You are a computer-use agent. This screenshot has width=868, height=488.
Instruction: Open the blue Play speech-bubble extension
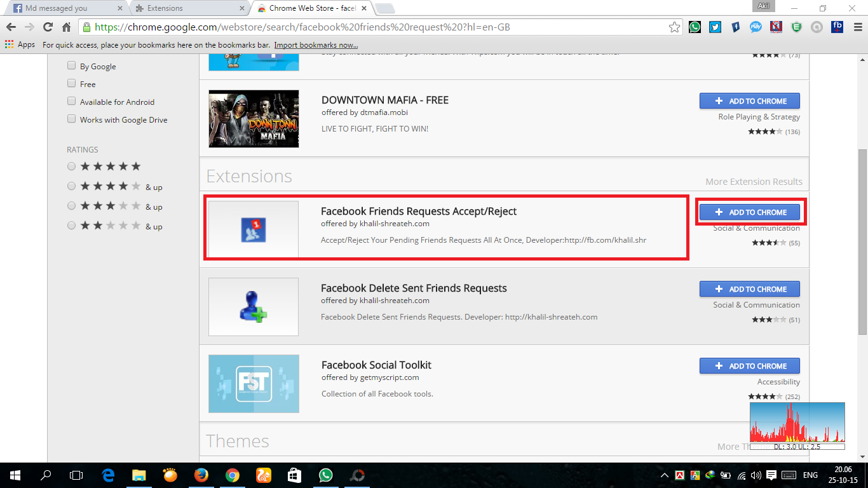tap(756, 27)
